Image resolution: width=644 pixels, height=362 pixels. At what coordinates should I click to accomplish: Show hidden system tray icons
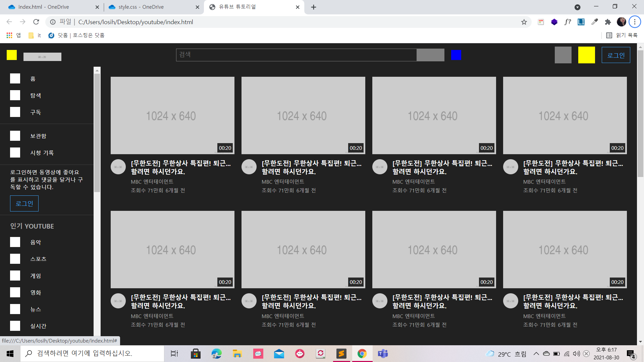(x=536, y=354)
